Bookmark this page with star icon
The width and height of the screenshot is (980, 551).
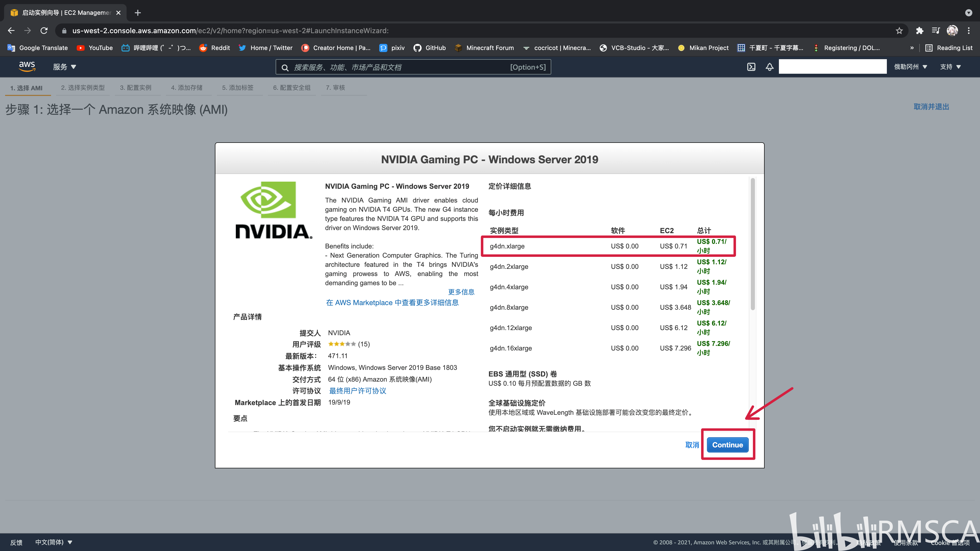point(899,31)
